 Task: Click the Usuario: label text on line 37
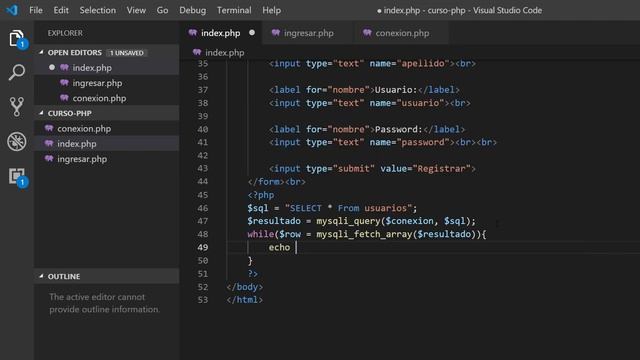396,90
